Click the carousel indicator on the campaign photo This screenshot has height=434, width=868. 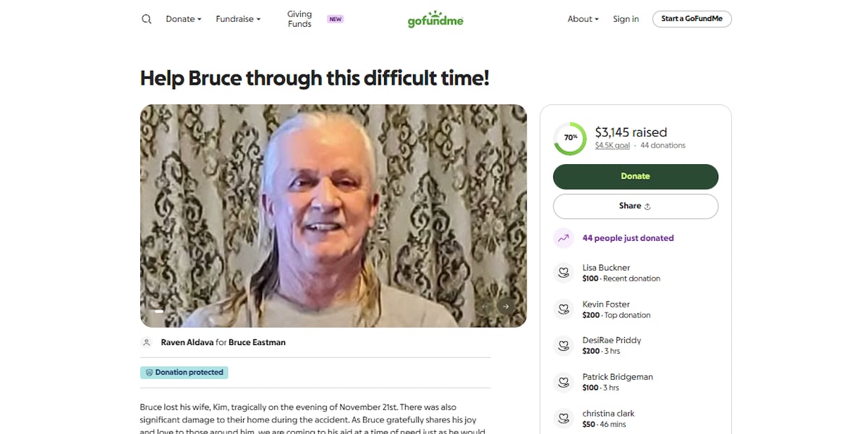click(158, 312)
